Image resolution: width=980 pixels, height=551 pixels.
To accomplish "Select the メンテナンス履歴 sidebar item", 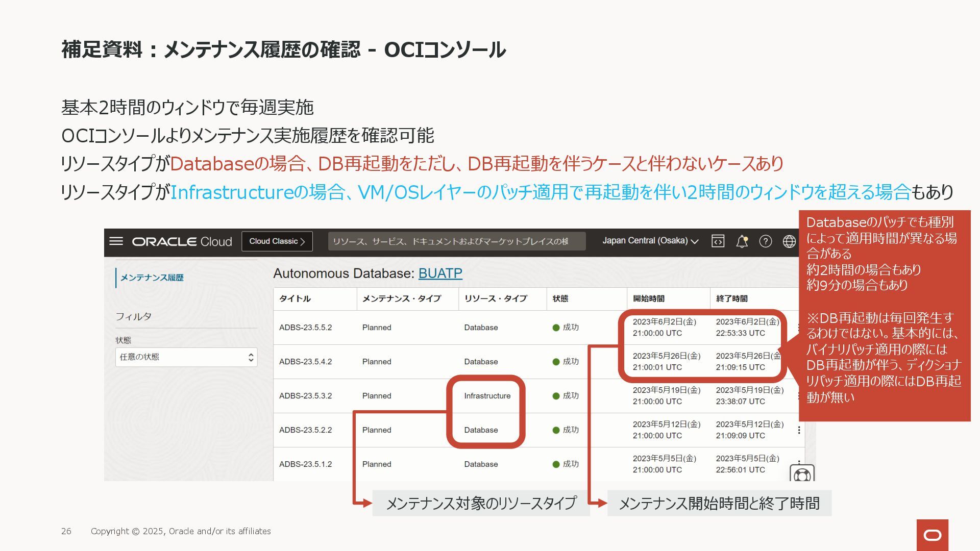I will [152, 278].
